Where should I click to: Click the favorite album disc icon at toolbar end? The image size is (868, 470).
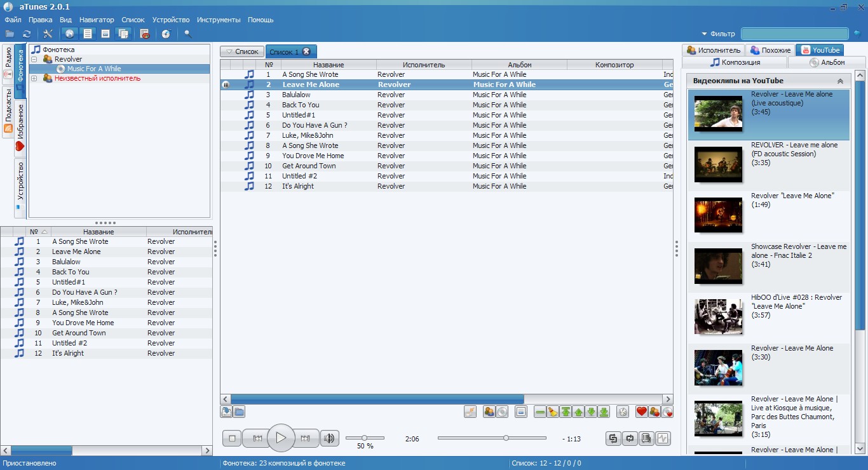[667, 412]
